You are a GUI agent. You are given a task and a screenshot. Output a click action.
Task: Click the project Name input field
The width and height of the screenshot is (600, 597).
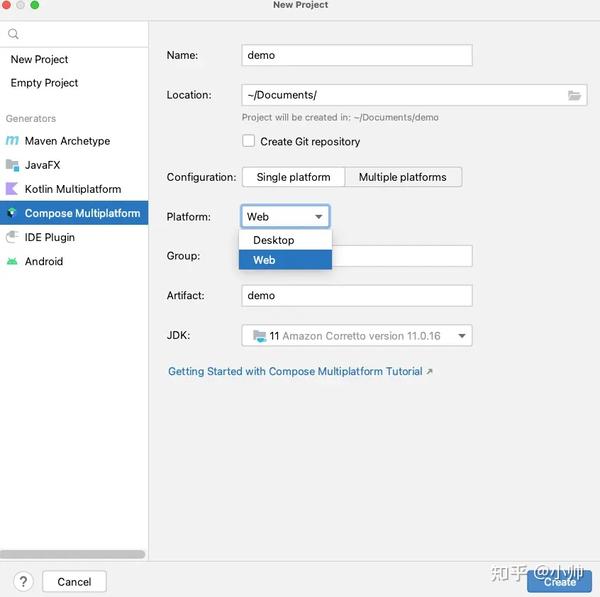(x=357, y=55)
